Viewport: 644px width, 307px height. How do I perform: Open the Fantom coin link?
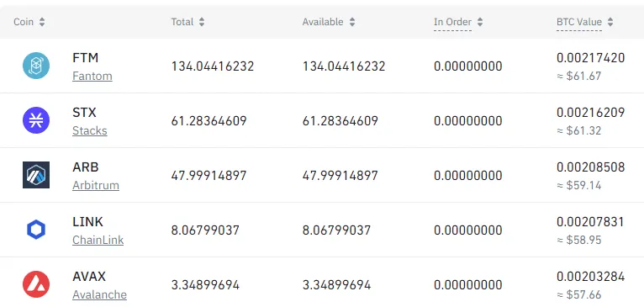pyautogui.click(x=92, y=76)
